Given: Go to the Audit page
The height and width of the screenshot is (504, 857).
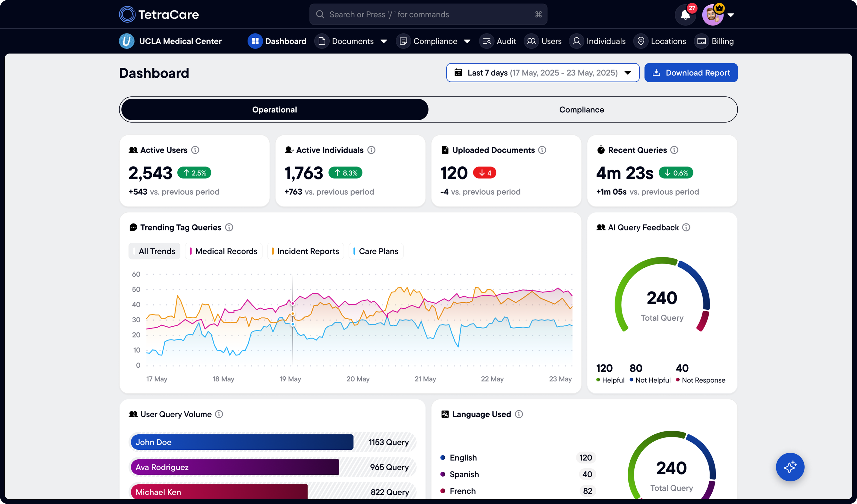Looking at the screenshot, I should (x=498, y=41).
